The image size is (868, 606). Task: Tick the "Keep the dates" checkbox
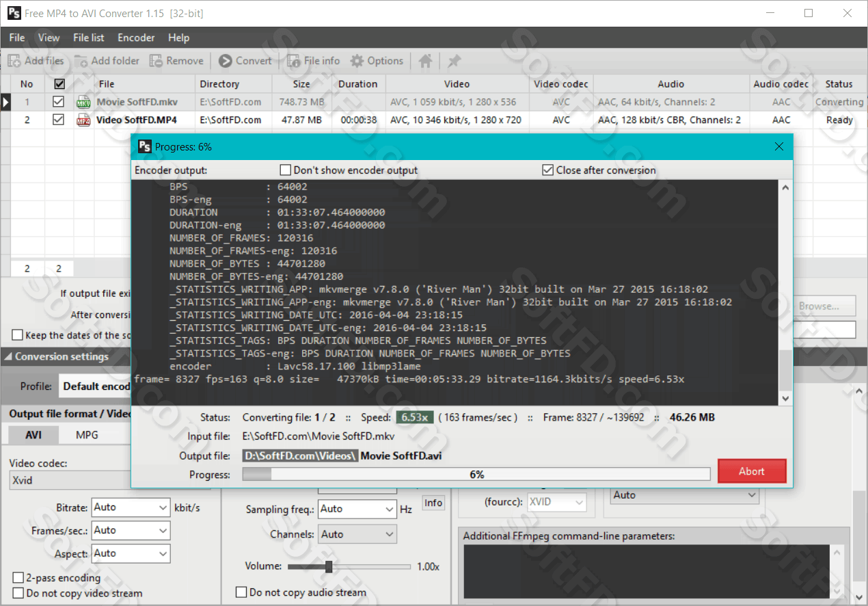click(17, 335)
